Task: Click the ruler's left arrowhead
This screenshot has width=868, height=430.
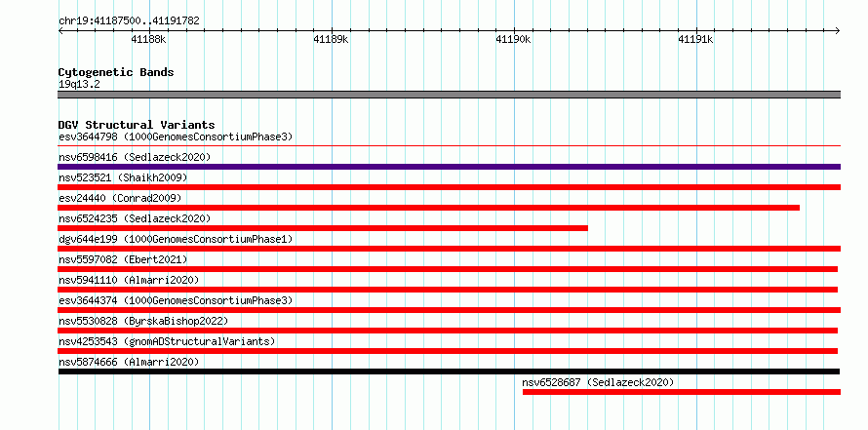Action: [60, 30]
